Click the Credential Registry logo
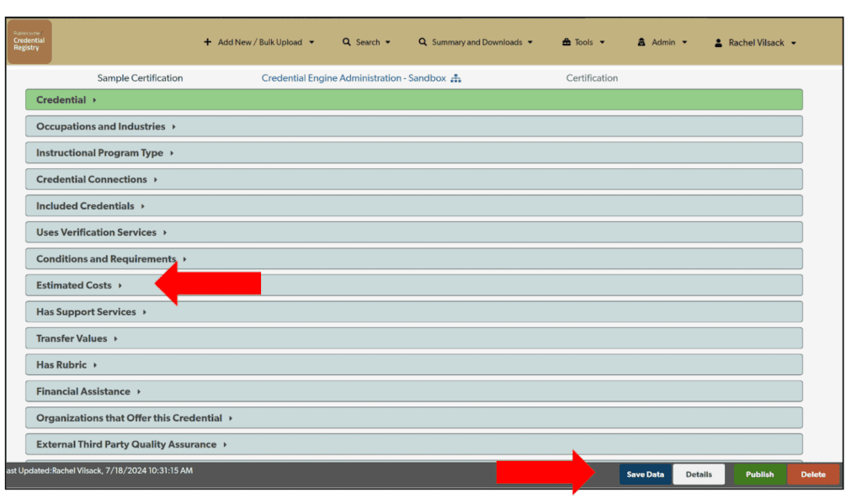 [29, 40]
